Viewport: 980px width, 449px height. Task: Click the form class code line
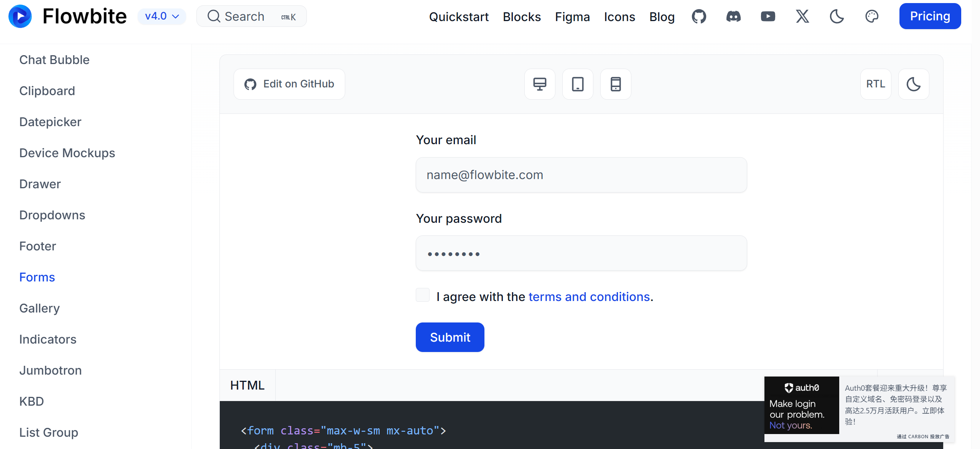coord(343,431)
